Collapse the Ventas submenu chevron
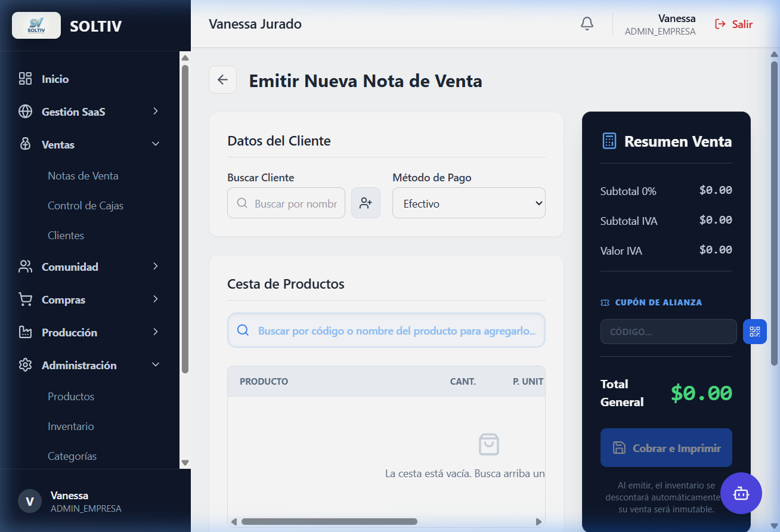The height and width of the screenshot is (532, 780). pyautogui.click(x=156, y=144)
